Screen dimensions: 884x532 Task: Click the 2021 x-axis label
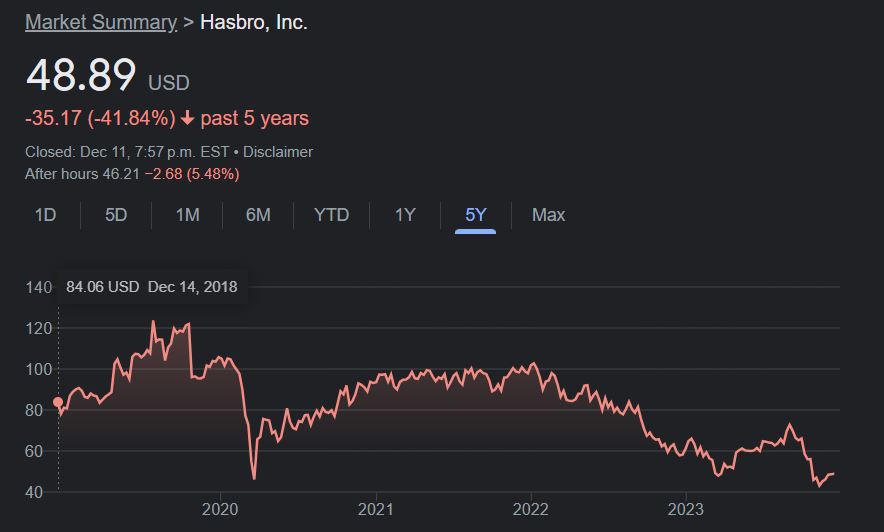click(x=375, y=509)
